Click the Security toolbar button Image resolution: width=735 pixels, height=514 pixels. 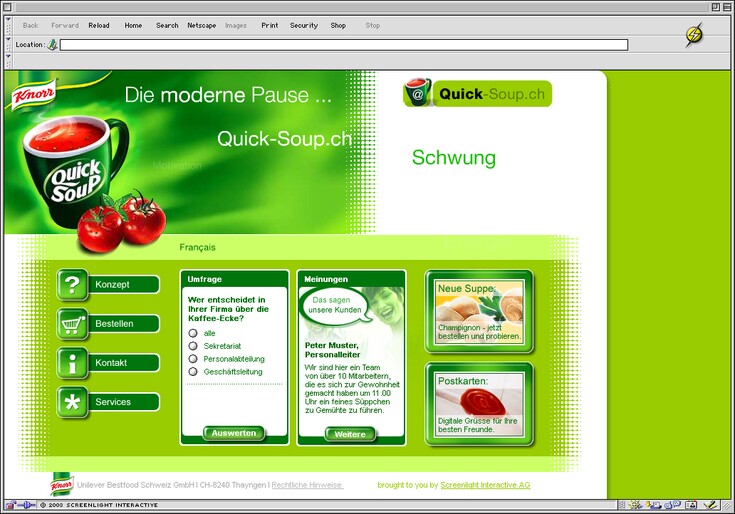click(304, 25)
